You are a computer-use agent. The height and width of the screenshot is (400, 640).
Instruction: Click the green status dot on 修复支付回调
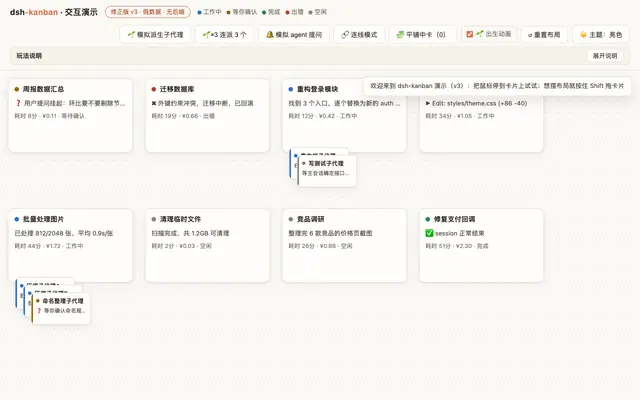428,219
